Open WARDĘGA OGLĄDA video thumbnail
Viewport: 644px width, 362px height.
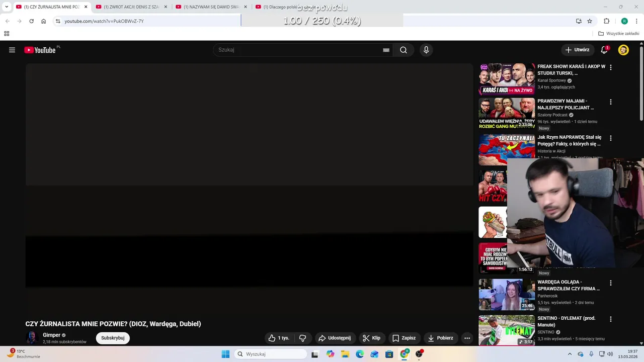point(507,295)
